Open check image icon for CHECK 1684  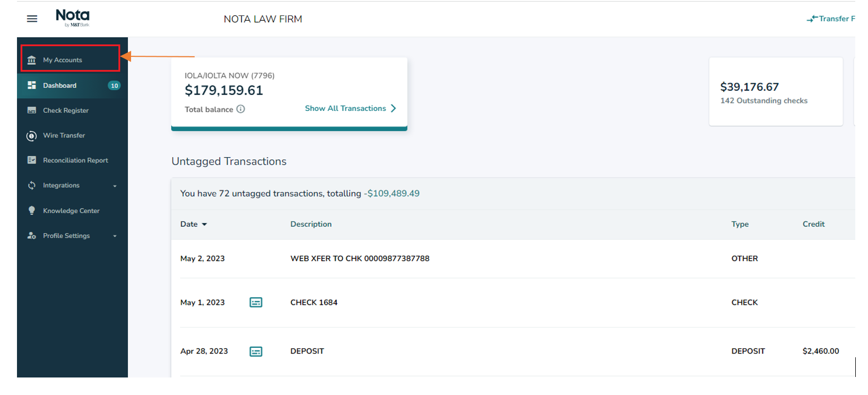click(256, 303)
